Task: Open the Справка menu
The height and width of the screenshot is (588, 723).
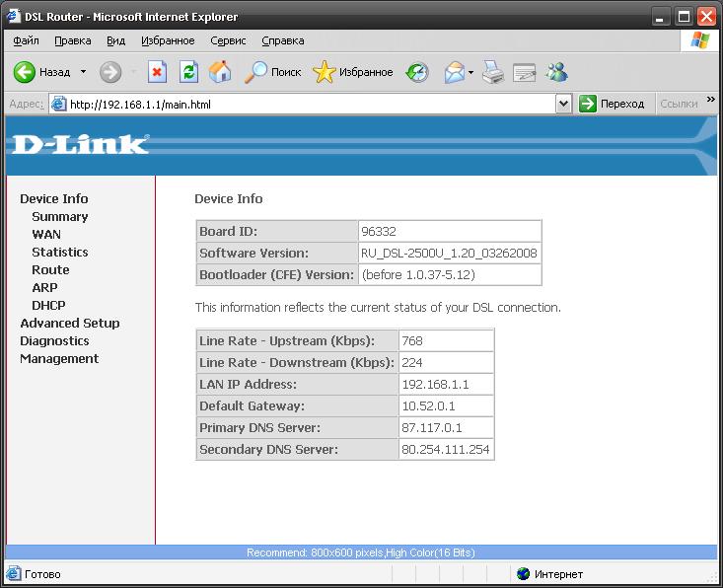Action: [x=283, y=40]
